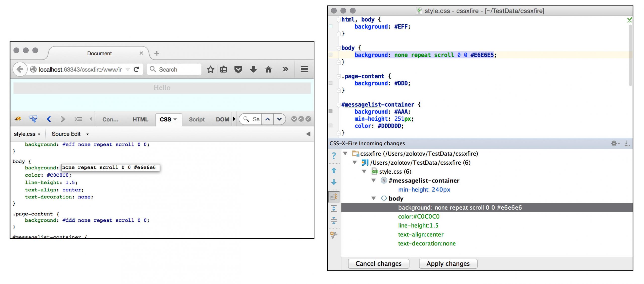The width and height of the screenshot is (644, 284).
Task: Minimize the Firebug panel
Action: coord(294,119)
